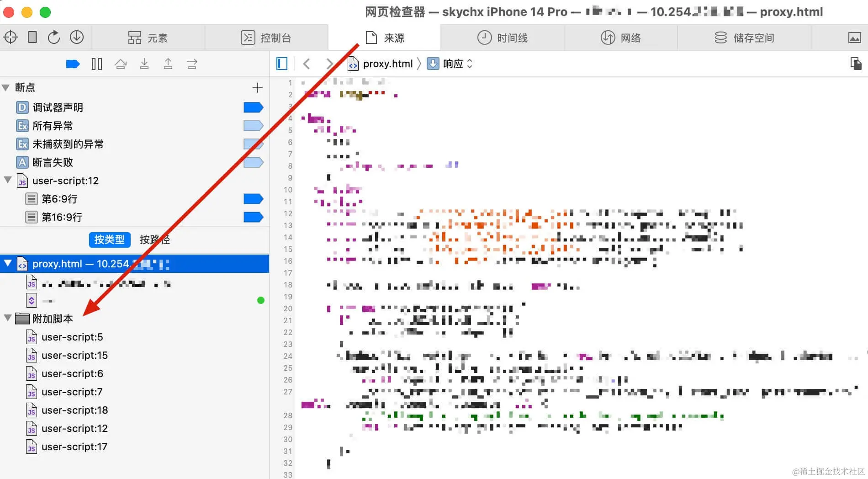Disable the 第16:9行 breakpoint
The width and height of the screenshot is (868, 479).
point(253,217)
